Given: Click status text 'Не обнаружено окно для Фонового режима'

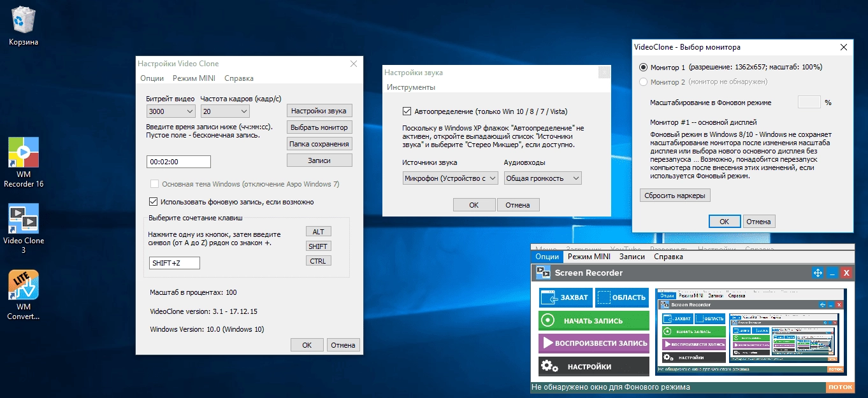Looking at the screenshot, I should 611,387.
